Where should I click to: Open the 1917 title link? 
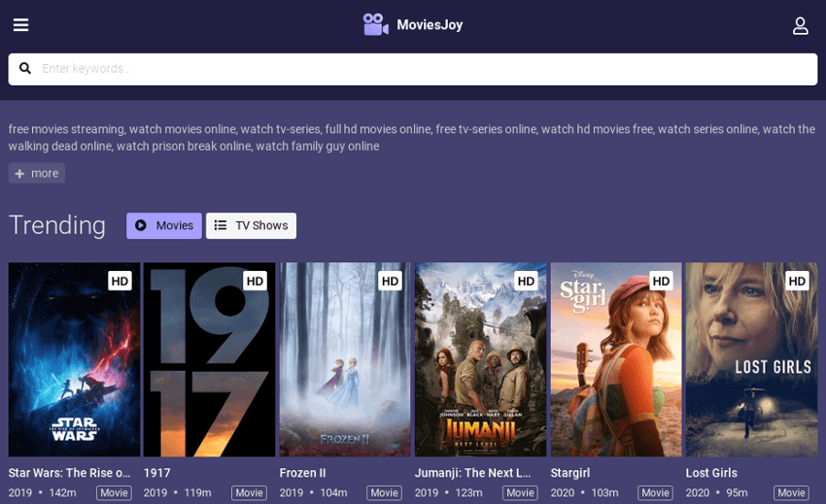(x=157, y=473)
